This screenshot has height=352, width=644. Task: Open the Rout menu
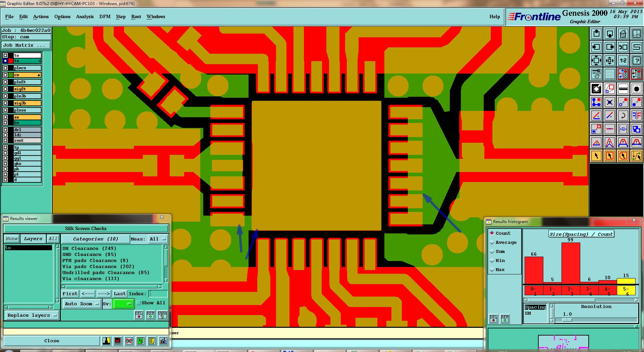coord(136,16)
